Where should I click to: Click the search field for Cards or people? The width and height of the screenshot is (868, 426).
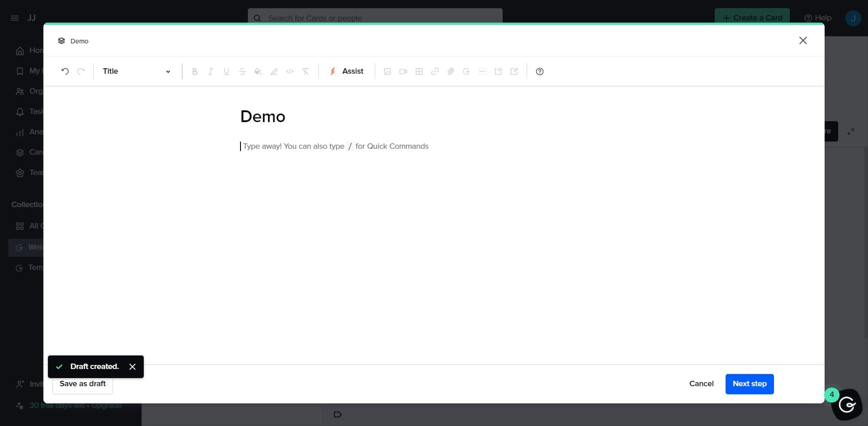(375, 18)
